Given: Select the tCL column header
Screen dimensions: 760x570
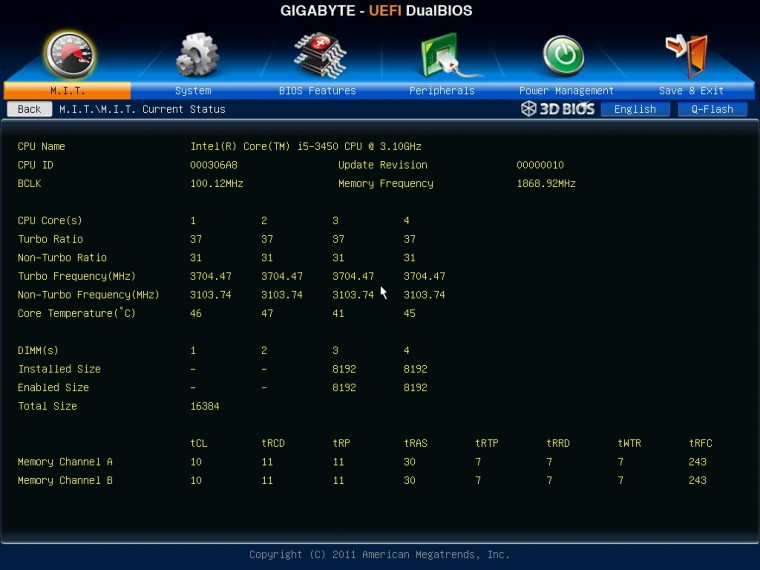Looking at the screenshot, I should pyautogui.click(x=199, y=443).
